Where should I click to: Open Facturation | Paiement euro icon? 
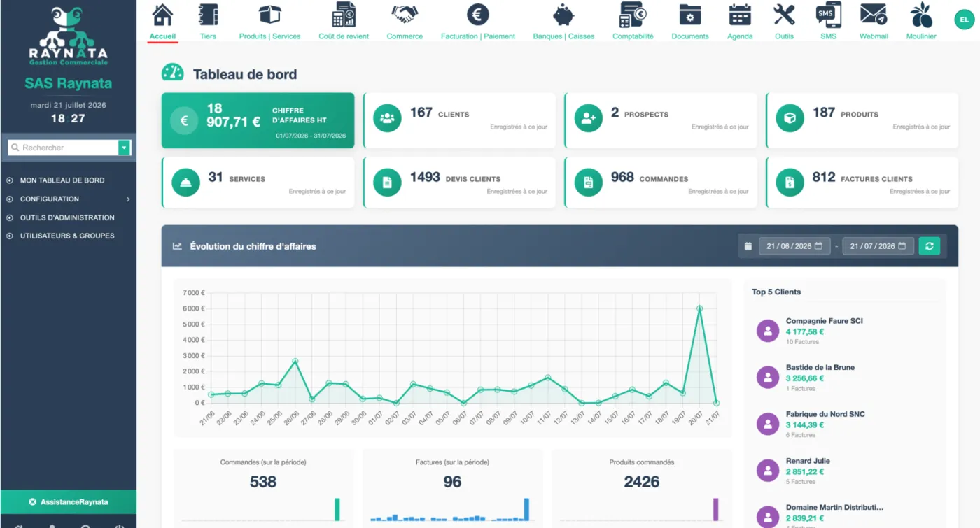click(x=478, y=14)
